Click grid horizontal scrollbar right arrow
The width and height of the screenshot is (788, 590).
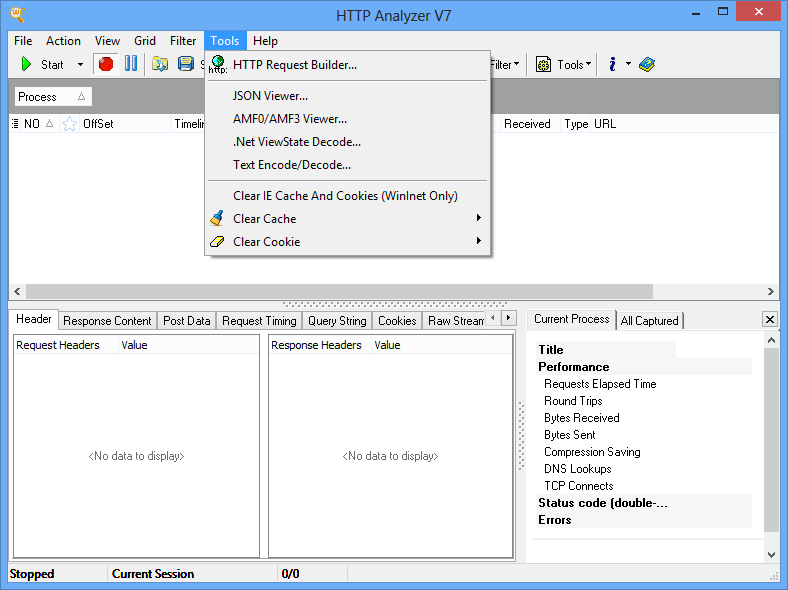click(x=770, y=291)
